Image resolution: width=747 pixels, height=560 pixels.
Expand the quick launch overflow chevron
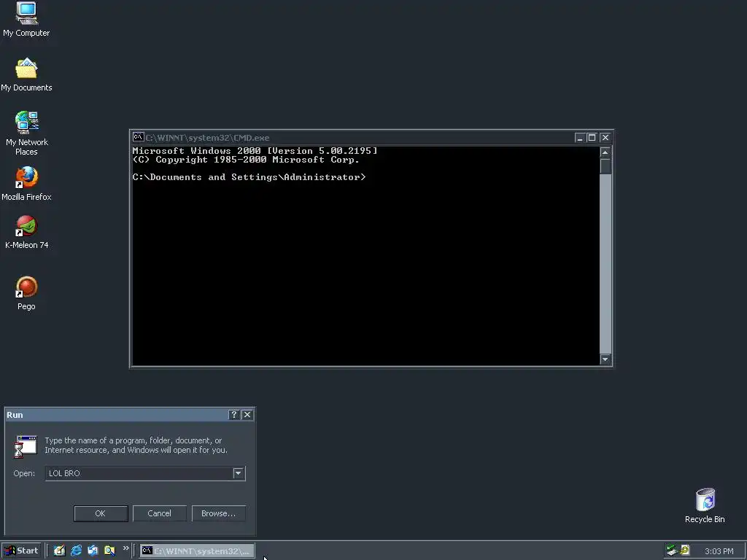pos(125,548)
